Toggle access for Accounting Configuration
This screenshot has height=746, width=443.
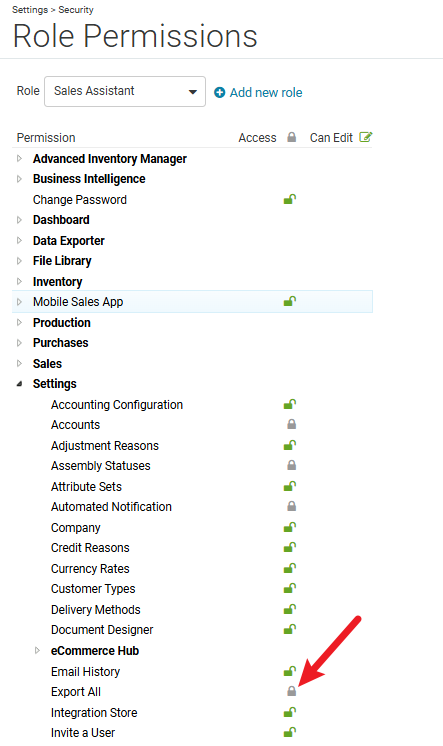[x=290, y=404]
